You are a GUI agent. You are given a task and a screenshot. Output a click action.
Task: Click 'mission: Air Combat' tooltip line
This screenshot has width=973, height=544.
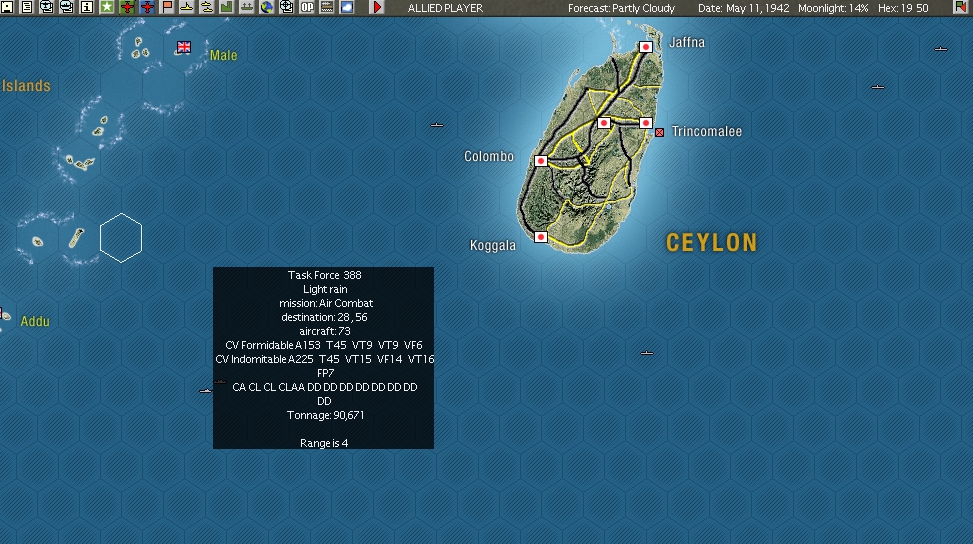[326, 303]
